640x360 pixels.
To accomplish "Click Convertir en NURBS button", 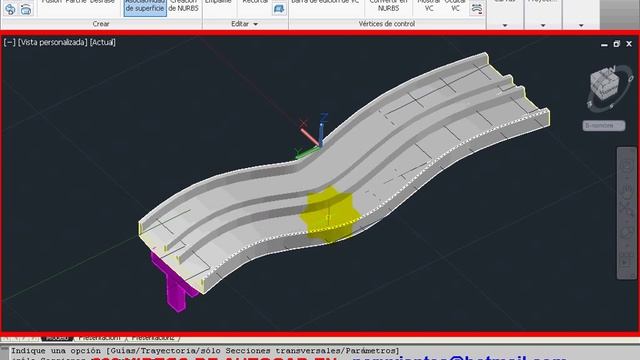I will (x=388, y=7).
